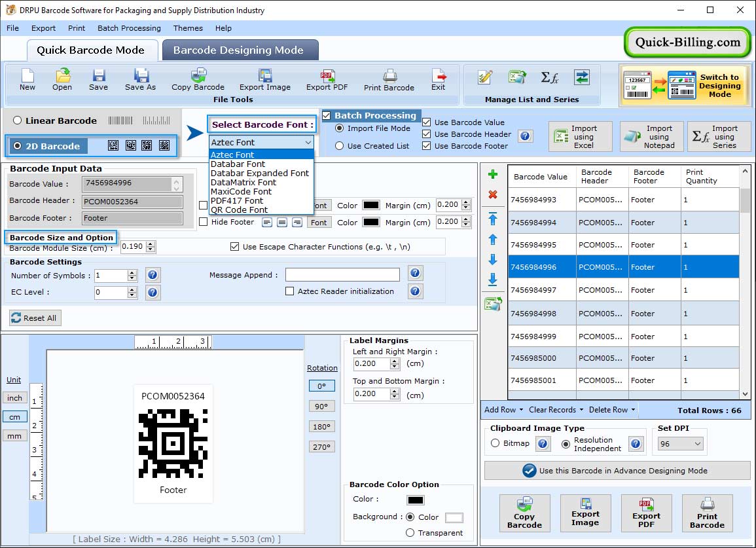Toggle Use Barcode Value checkbox
The image size is (756, 548).
click(426, 122)
